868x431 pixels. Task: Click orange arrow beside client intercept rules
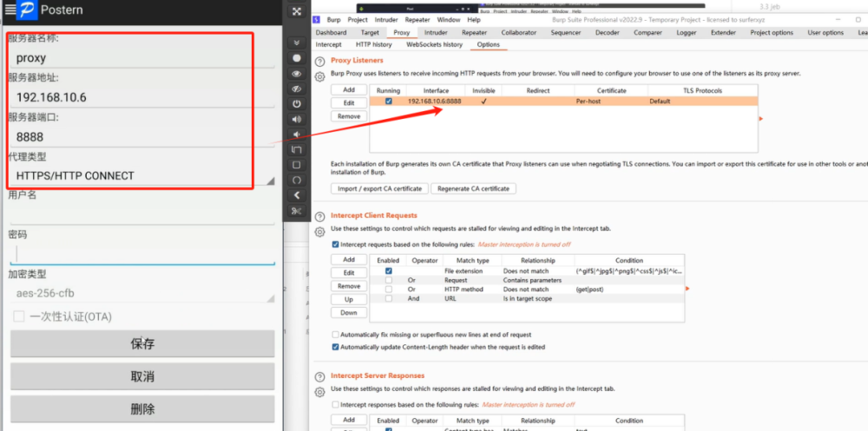[x=687, y=289]
